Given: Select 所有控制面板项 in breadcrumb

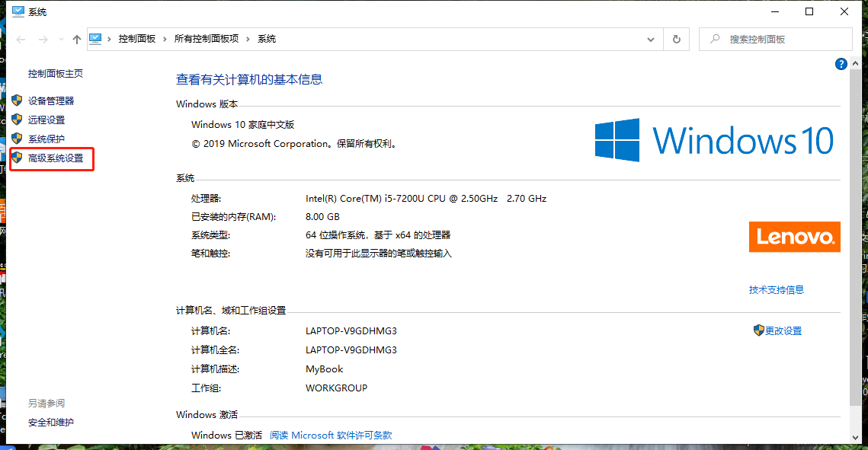Looking at the screenshot, I should click(x=207, y=39).
